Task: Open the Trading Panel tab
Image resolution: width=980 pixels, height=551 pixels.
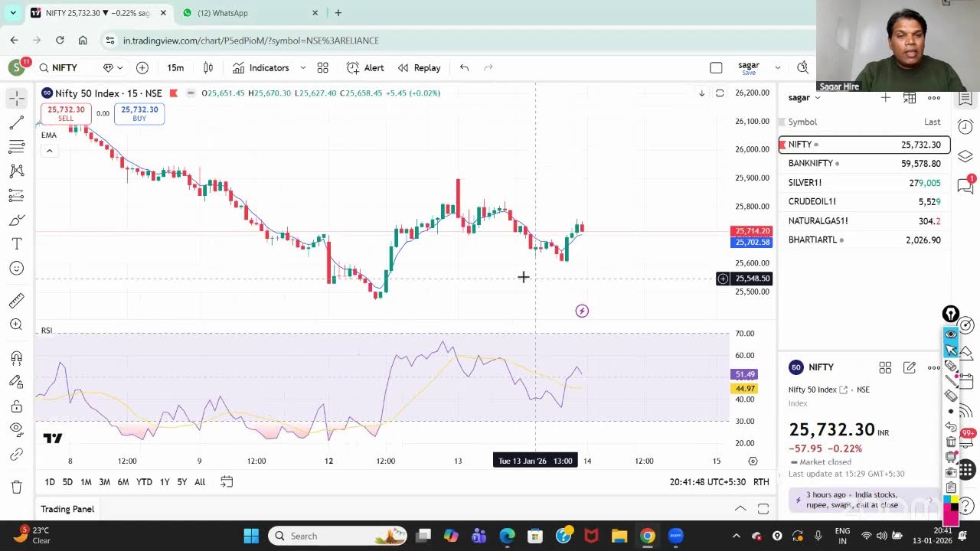Action: [67, 509]
